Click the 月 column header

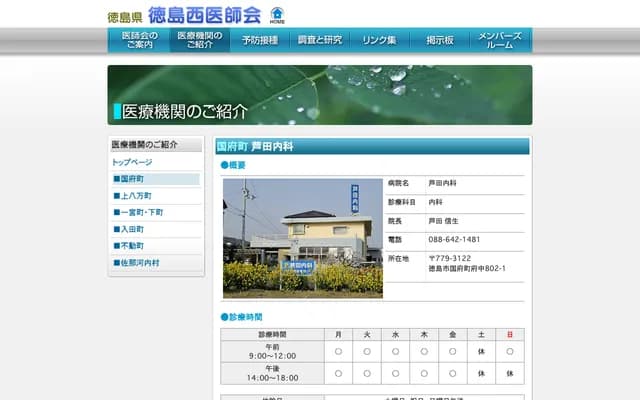point(338,334)
